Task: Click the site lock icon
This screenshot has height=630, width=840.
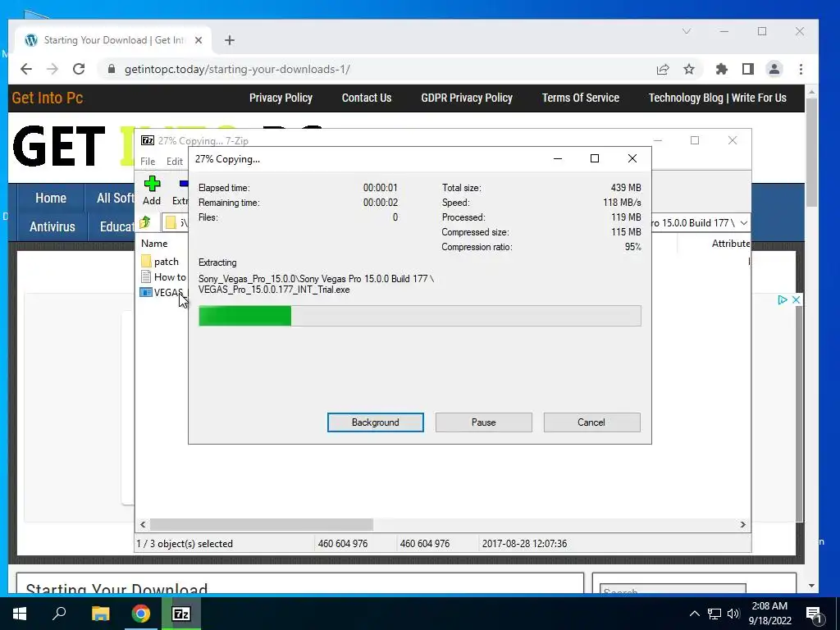Action: coord(112,69)
